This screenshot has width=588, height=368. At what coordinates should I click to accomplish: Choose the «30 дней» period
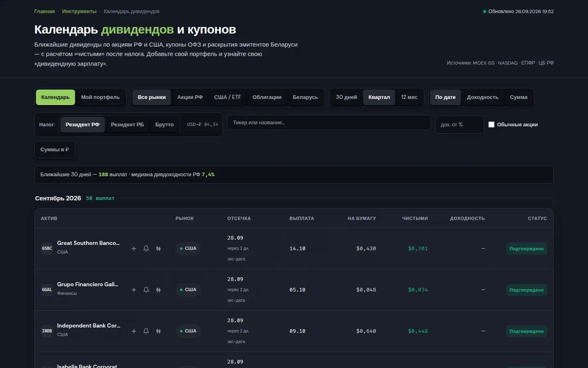(x=346, y=97)
